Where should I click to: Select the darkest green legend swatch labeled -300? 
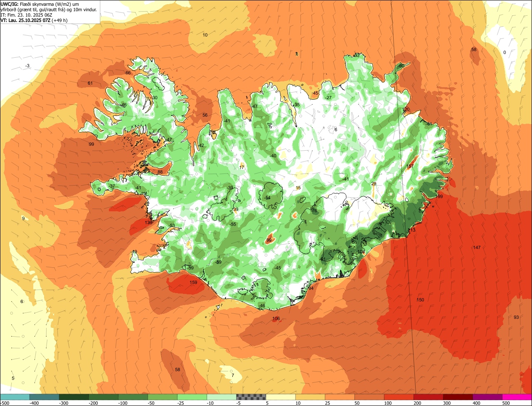(74, 397)
